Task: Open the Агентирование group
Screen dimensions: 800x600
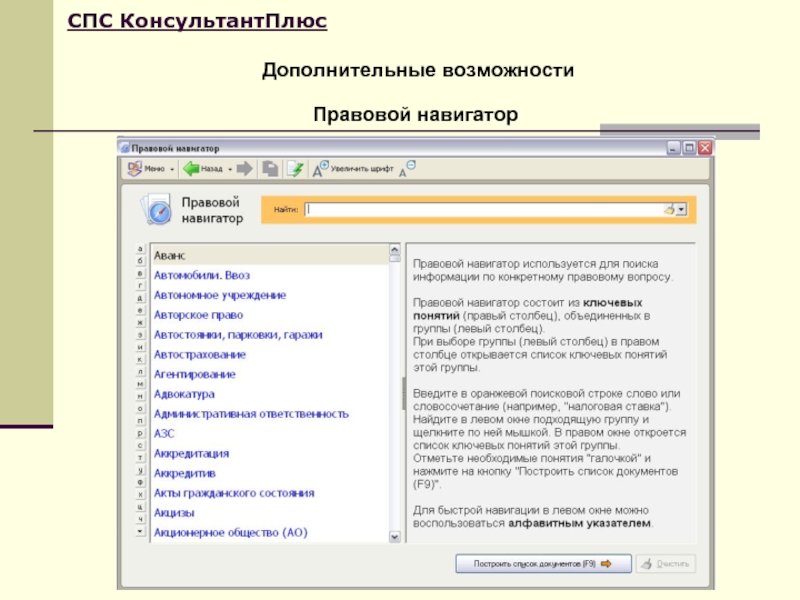Action: pos(195,374)
